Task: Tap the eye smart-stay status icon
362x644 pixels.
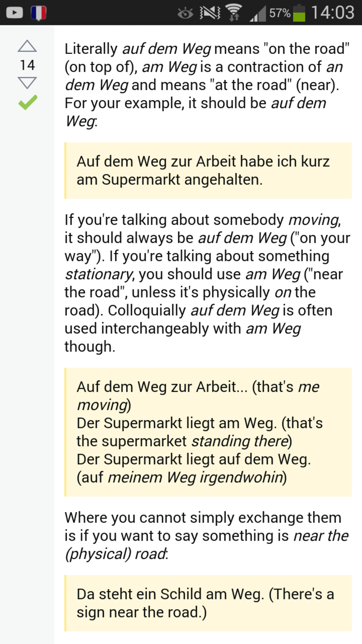Action: click(185, 13)
